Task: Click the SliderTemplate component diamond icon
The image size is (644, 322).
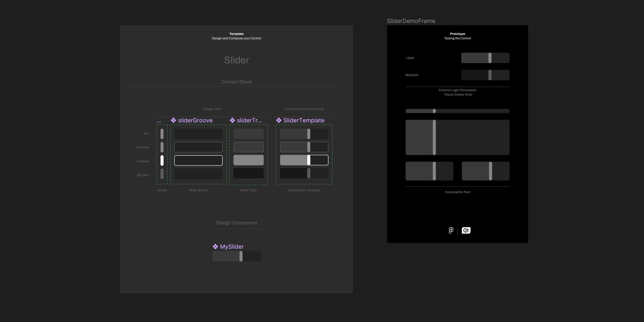Action: coord(279,120)
